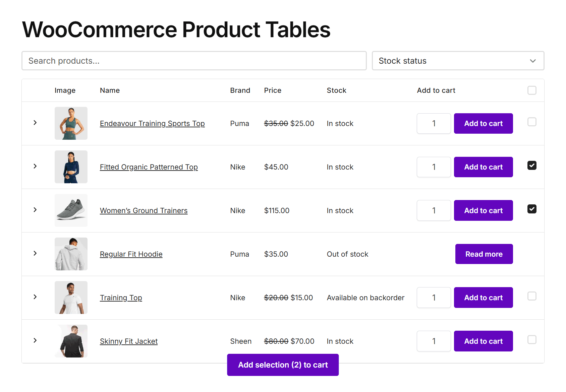Click the Search products input field

(x=194, y=61)
